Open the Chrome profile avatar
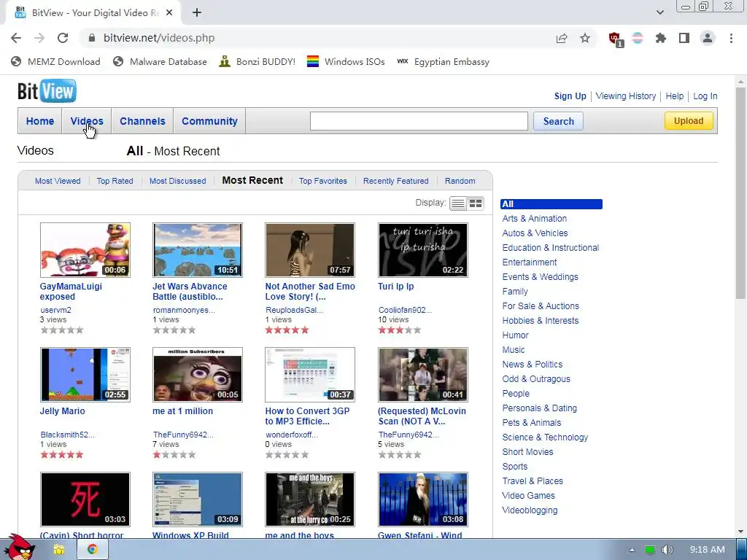Viewport: 747px width, 560px height. [x=708, y=38]
